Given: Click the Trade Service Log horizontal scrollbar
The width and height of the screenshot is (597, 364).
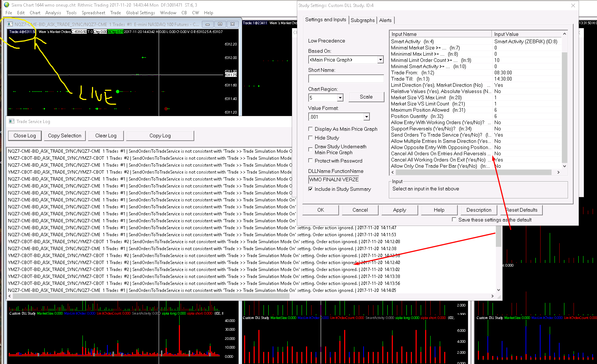Looking at the screenshot, I should click(147, 296).
